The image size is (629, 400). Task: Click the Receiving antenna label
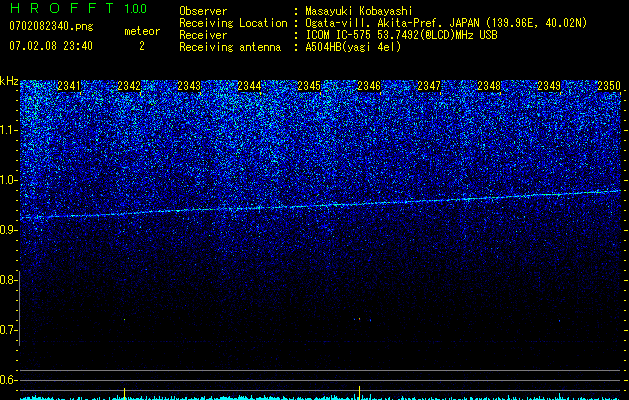click(x=230, y=47)
